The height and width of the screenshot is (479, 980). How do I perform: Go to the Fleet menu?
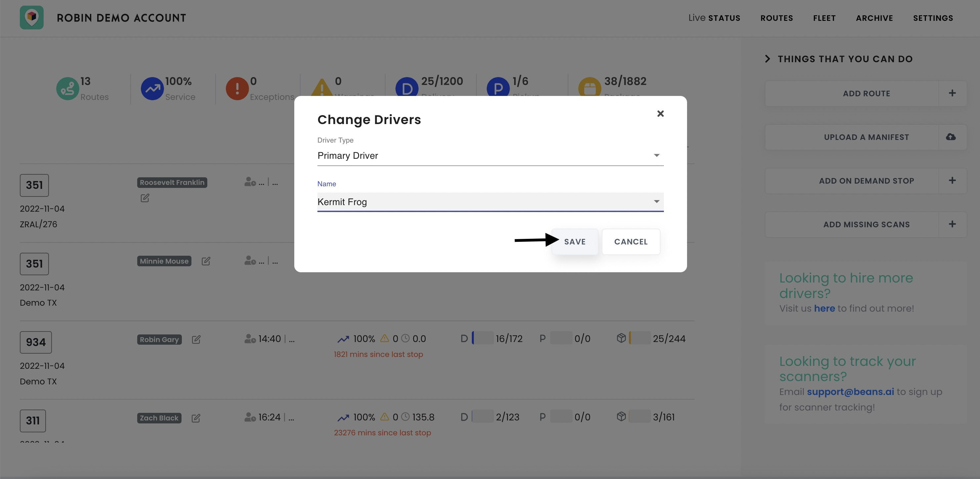824,18
